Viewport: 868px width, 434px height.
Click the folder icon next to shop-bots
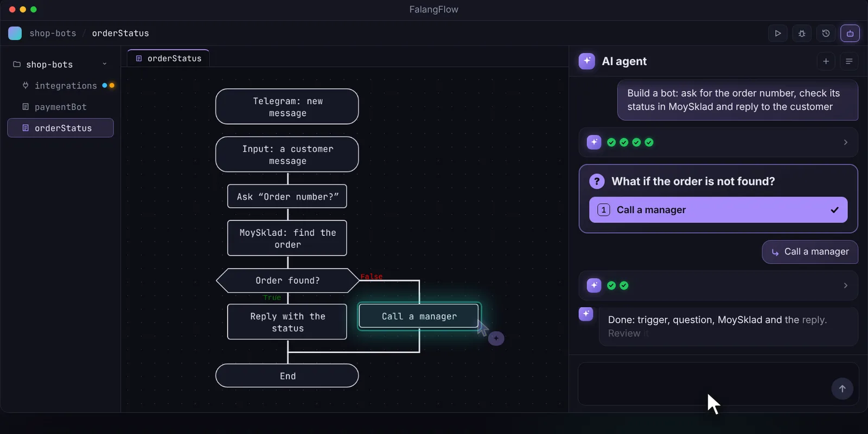click(x=17, y=64)
